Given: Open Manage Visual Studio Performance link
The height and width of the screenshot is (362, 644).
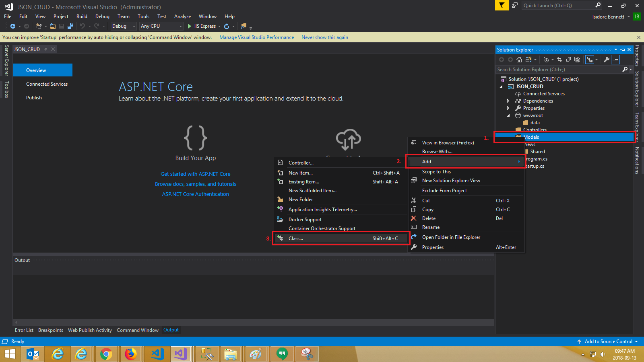Looking at the screenshot, I should (257, 37).
